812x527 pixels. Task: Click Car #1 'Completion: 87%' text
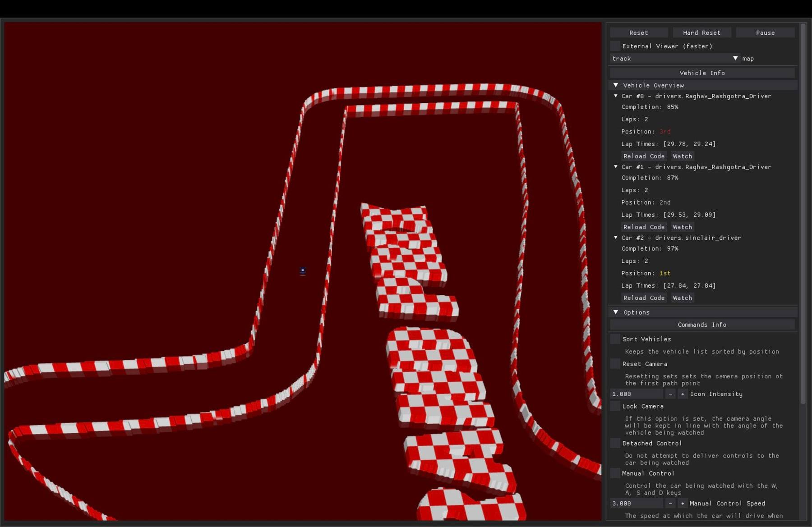tap(650, 178)
